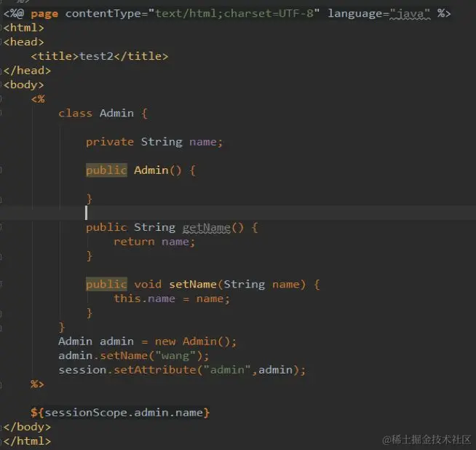Click 'Admin' in the class declaration
Viewport: 476px width, 450px height.
tap(116, 114)
